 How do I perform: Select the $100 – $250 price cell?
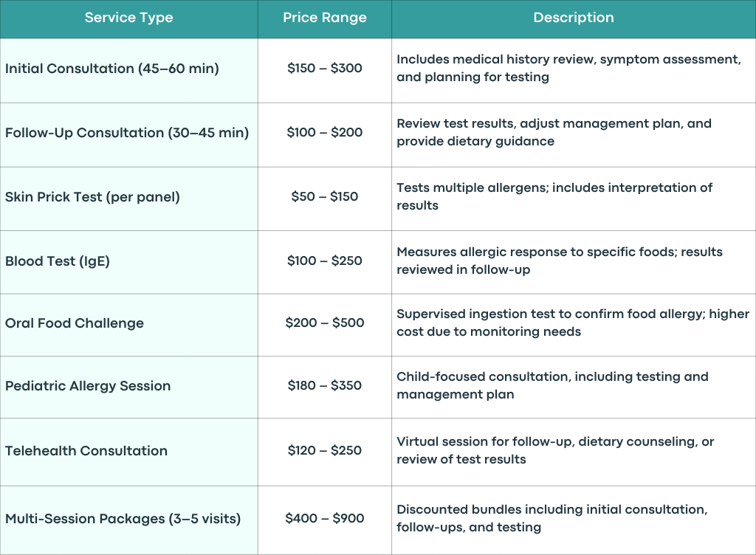pos(325,262)
